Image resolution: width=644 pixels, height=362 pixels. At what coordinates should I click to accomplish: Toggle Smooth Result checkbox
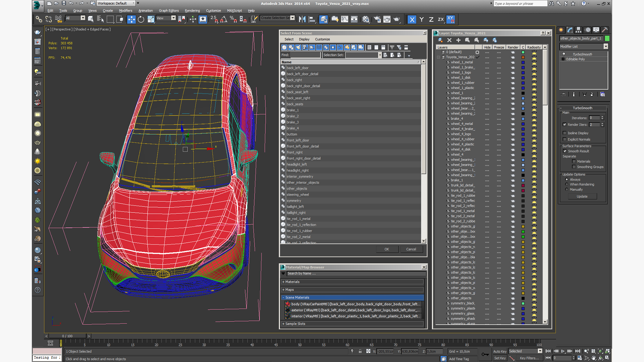565,151
